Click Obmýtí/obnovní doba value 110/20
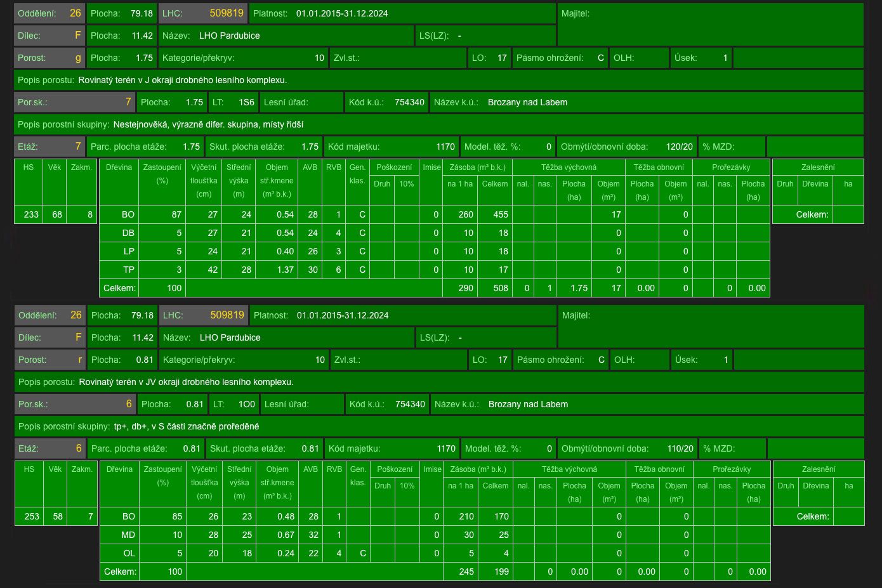Image resolution: width=882 pixels, height=588 pixels. pyautogui.click(x=680, y=448)
